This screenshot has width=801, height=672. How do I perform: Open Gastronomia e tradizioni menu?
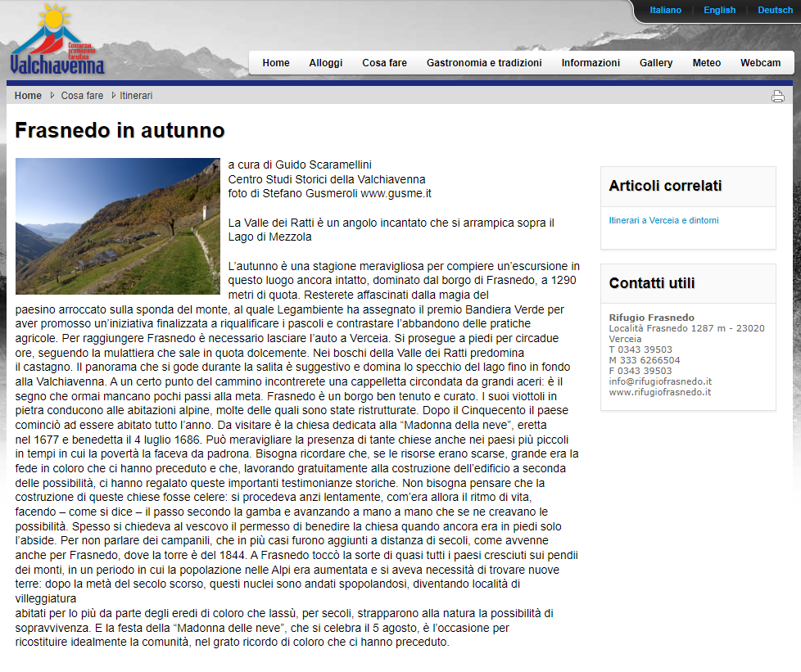click(x=484, y=63)
